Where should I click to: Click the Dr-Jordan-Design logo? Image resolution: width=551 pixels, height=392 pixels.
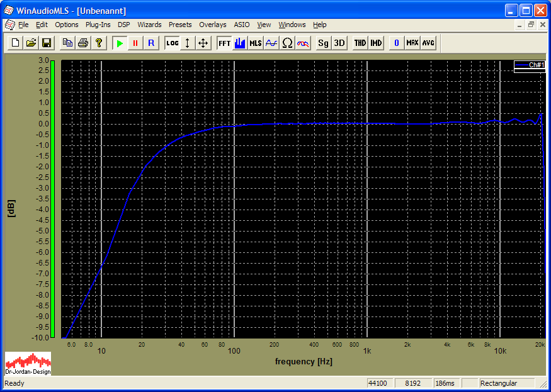[28, 363]
